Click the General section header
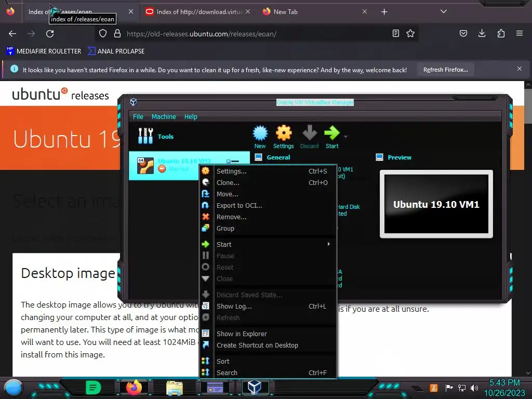This screenshot has height=399, width=532. [278, 157]
